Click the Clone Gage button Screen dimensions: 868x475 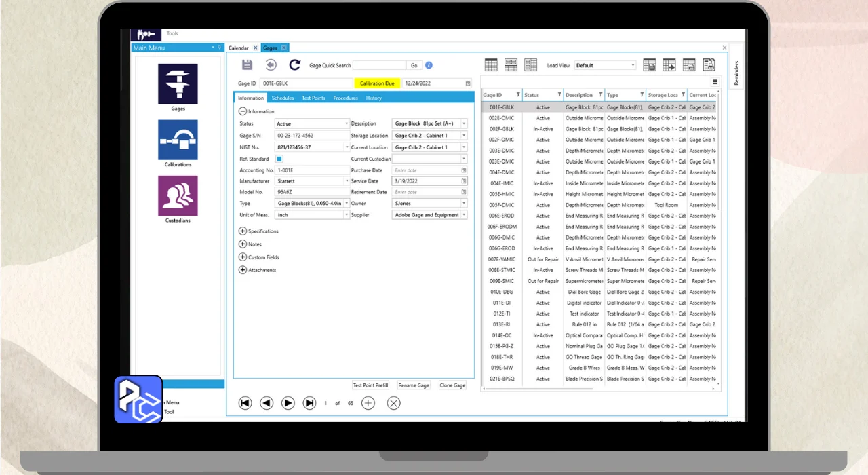pyautogui.click(x=452, y=385)
